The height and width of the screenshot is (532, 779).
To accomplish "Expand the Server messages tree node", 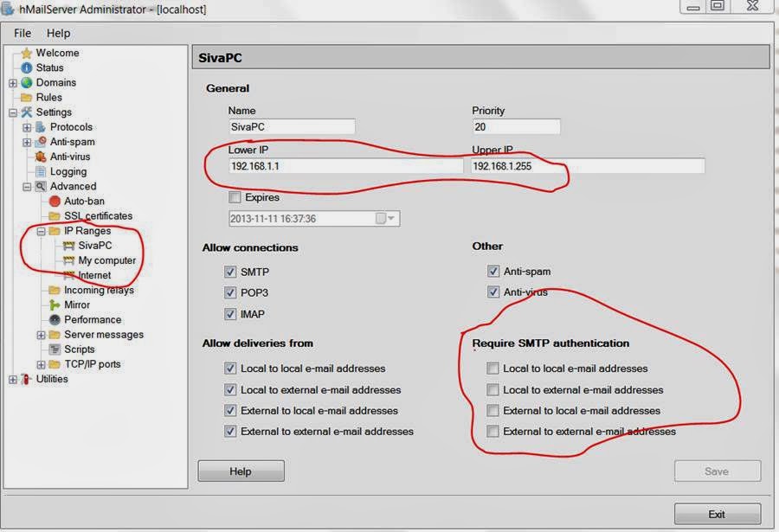I will coord(42,336).
